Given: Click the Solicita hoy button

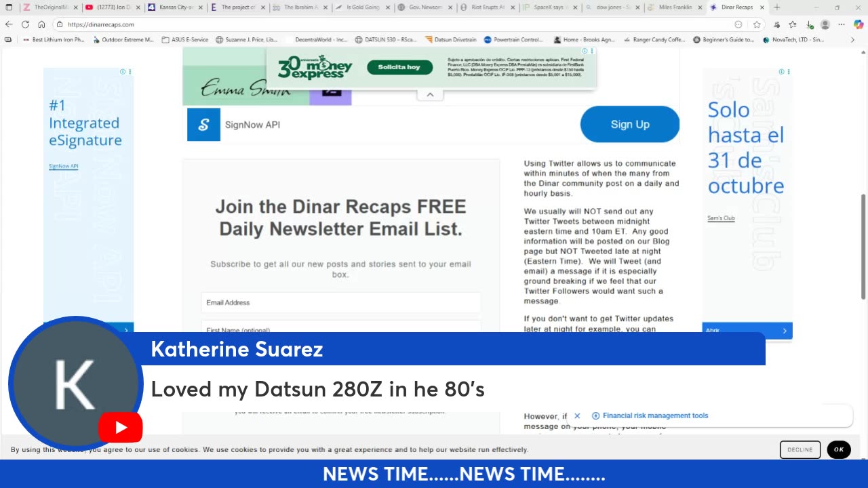Looking at the screenshot, I should pos(400,67).
